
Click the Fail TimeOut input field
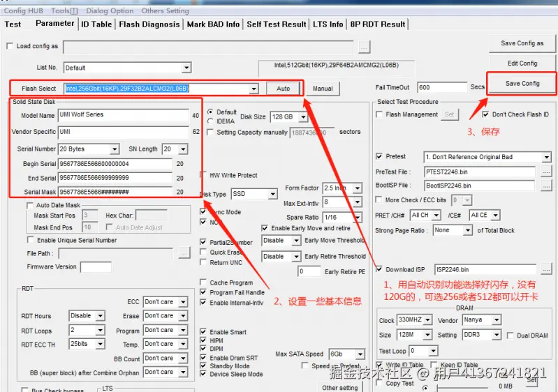tap(442, 87)
